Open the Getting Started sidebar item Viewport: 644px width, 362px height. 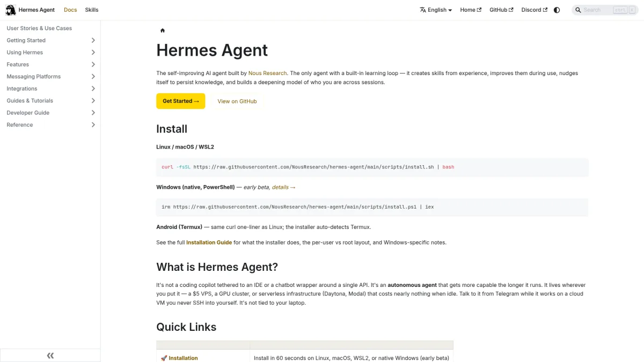pyautogui.click(x=26, y=40)
